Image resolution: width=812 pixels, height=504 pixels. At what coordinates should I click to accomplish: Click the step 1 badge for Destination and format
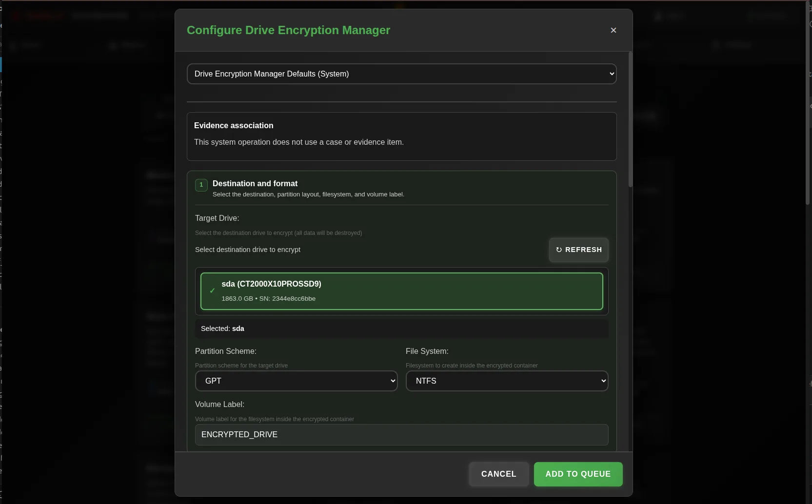pos(201,185)
